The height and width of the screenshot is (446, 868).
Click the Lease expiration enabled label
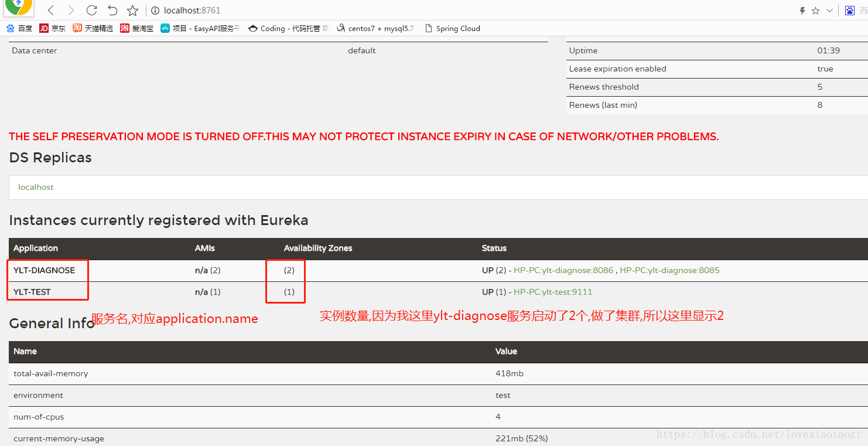618,69
